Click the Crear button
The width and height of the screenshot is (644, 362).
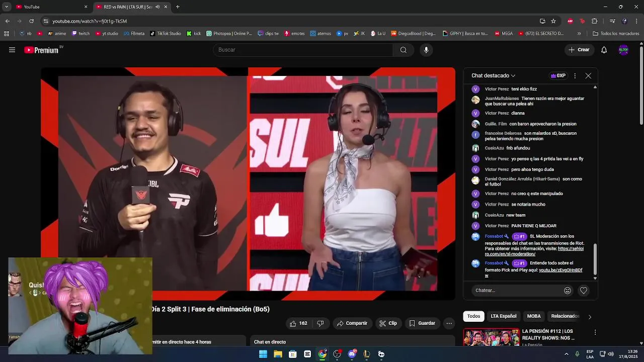579,50
